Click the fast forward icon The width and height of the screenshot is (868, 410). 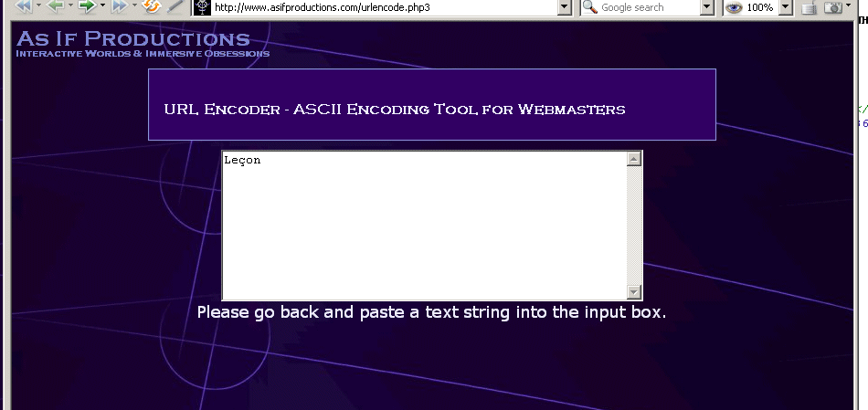119,6
